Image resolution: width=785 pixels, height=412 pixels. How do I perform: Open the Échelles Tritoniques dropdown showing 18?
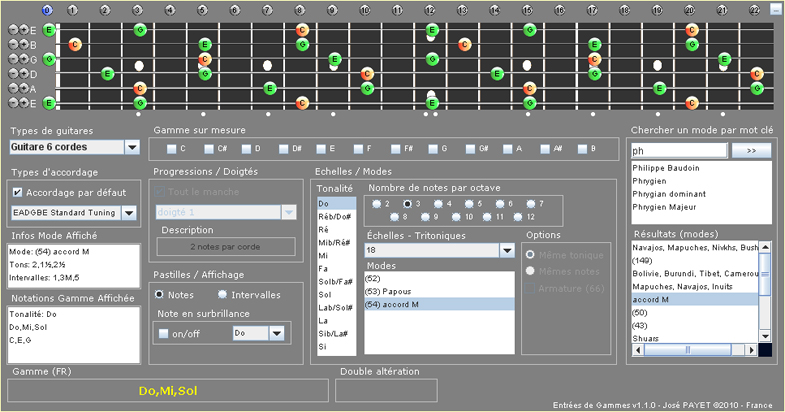point(506,251)
